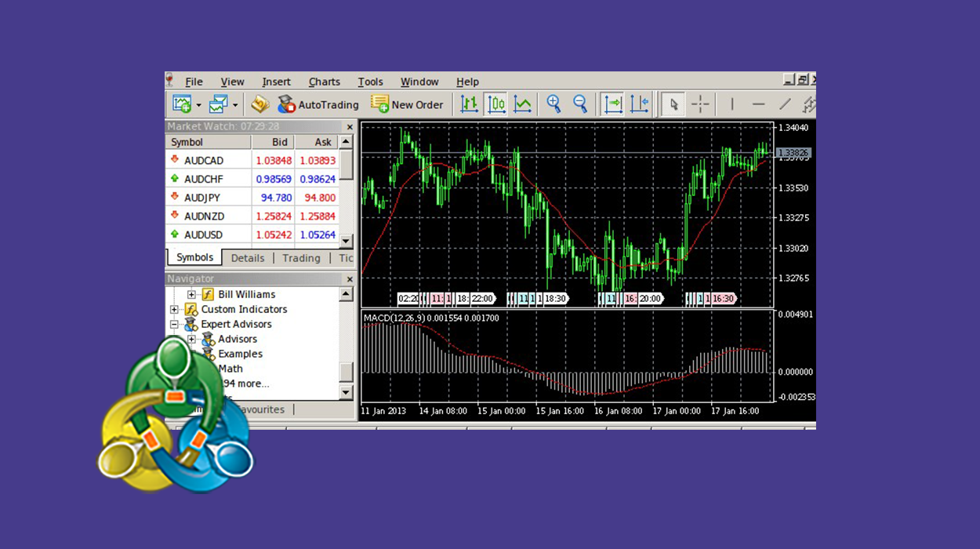This screenshot has height=549, width=980.
Task: Draw a vertical line on chart
Action: click(x=732, y=104)
